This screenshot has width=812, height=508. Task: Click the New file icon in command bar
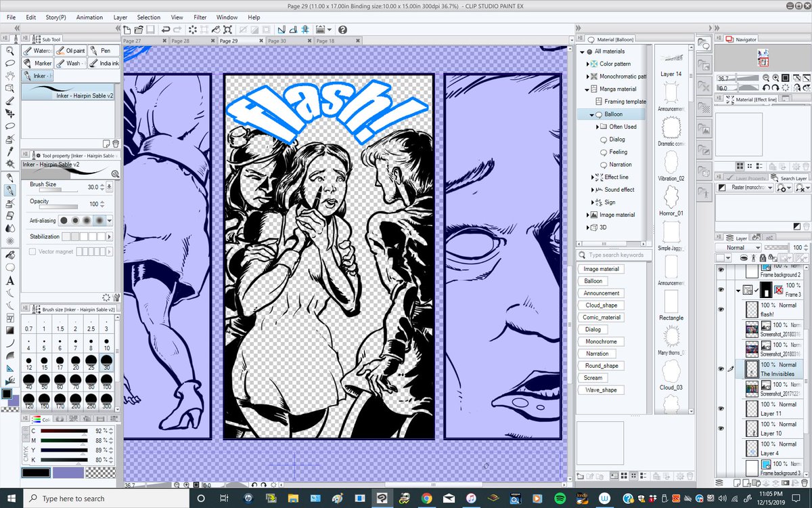[127, 30]
